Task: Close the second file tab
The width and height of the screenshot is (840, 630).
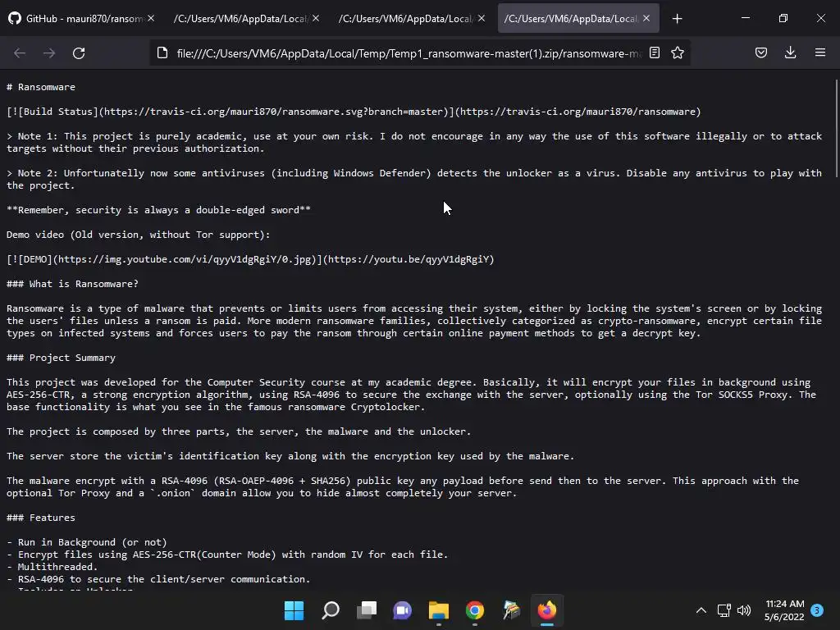Action: coord(316,18)
